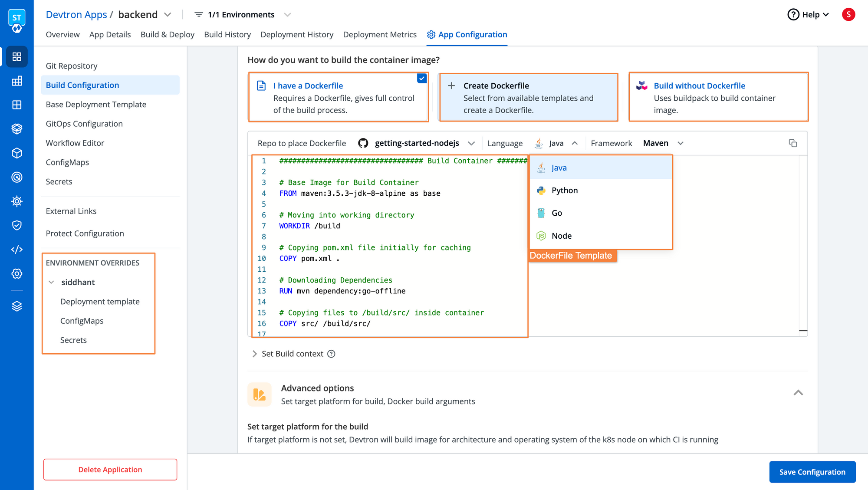
Task: Open the 1/1 Environments dropdown
Action: (287, 15)
